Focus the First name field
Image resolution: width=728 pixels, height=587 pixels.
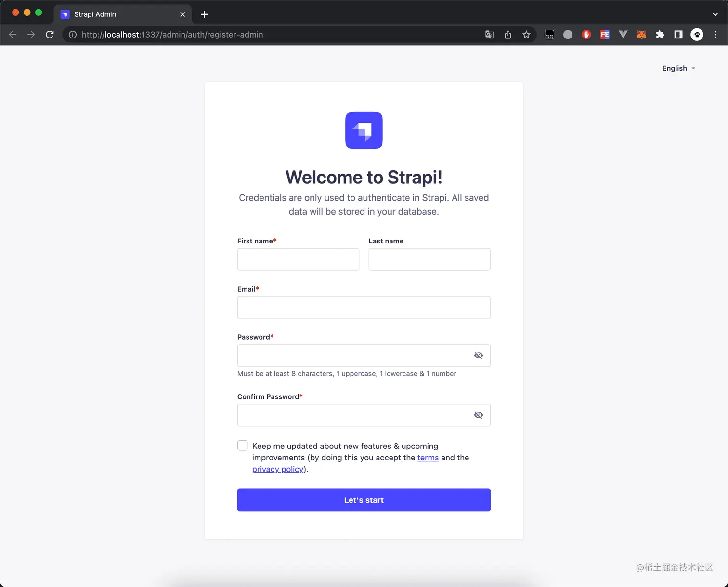(298, 259)
